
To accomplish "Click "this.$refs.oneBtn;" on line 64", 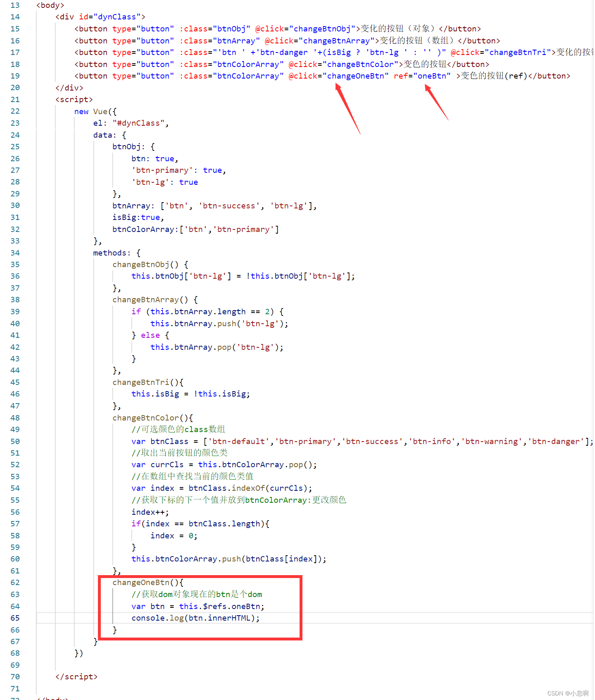I will click(222, 607).
